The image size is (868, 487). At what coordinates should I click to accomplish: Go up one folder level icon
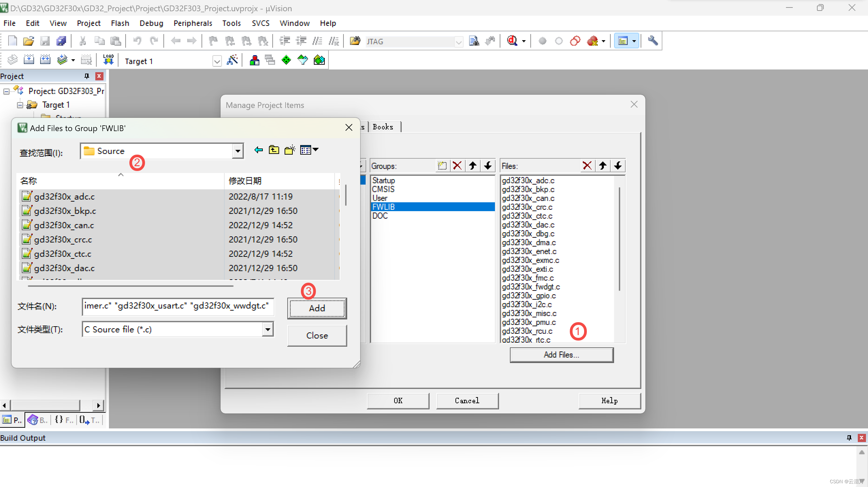(274, 150)
